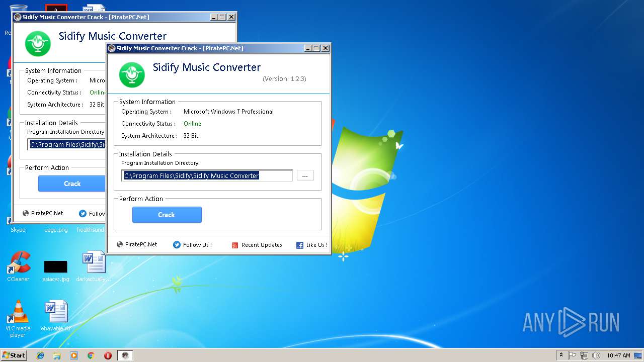The width and height of the screenshot is (644, 362).
Task: Click the uago.png desktop file label
Action: (56, 230)
